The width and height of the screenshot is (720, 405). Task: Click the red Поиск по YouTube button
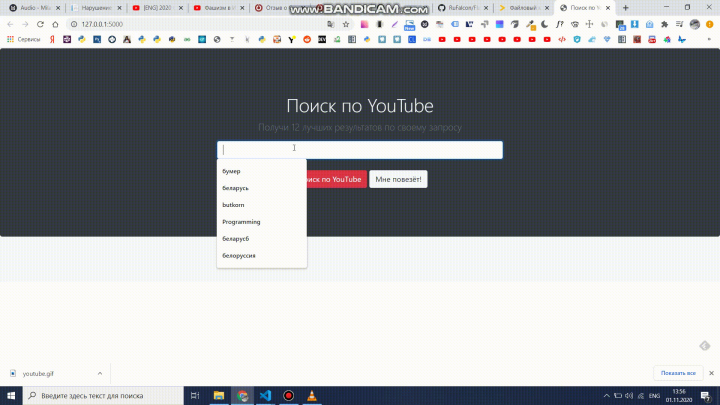pyautogui.click(x=336, y=179)
